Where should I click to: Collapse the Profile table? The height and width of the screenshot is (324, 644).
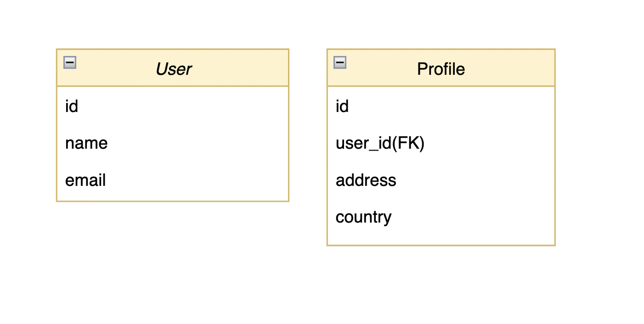click(340, 62)
